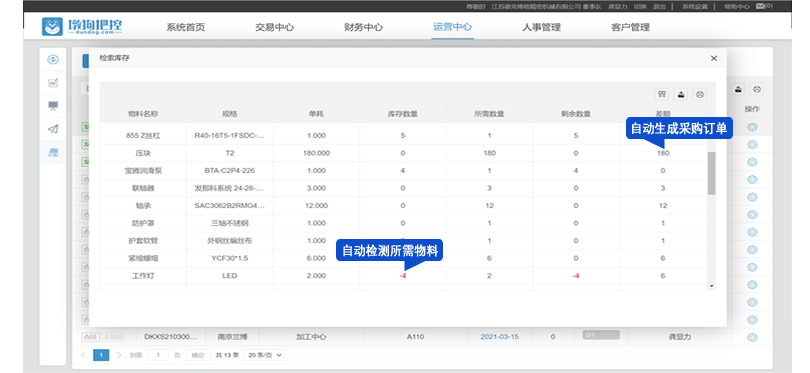Click the 2021-03-15 date link

tap(500, 337)
